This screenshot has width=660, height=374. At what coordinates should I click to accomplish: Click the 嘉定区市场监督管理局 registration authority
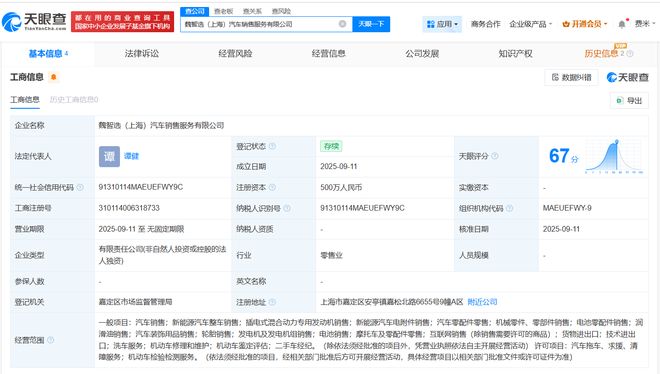[135, 302]
